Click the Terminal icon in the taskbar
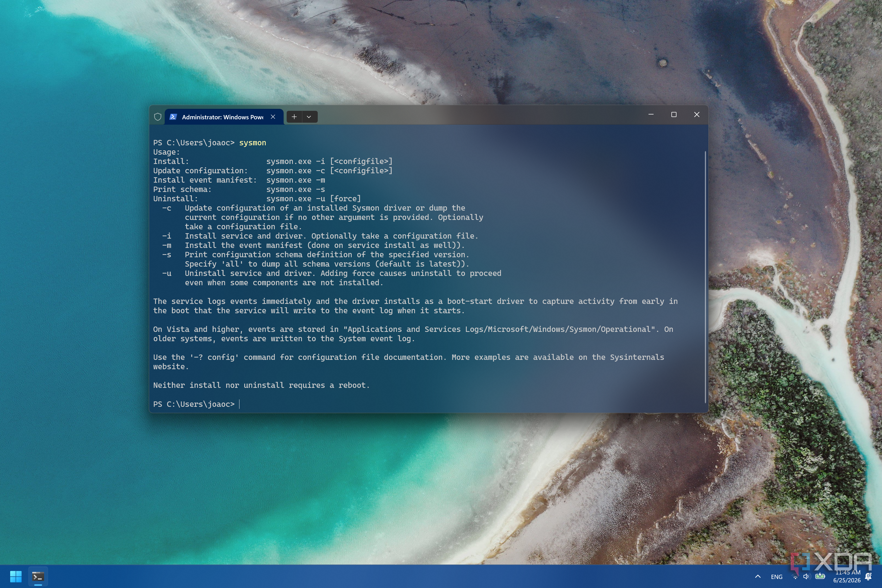 tap(38, 577)
